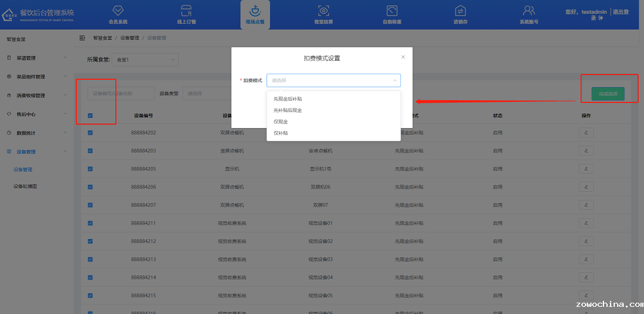Select 先补贴后现金 option from list
644x314 pixels.
point(288,110)
